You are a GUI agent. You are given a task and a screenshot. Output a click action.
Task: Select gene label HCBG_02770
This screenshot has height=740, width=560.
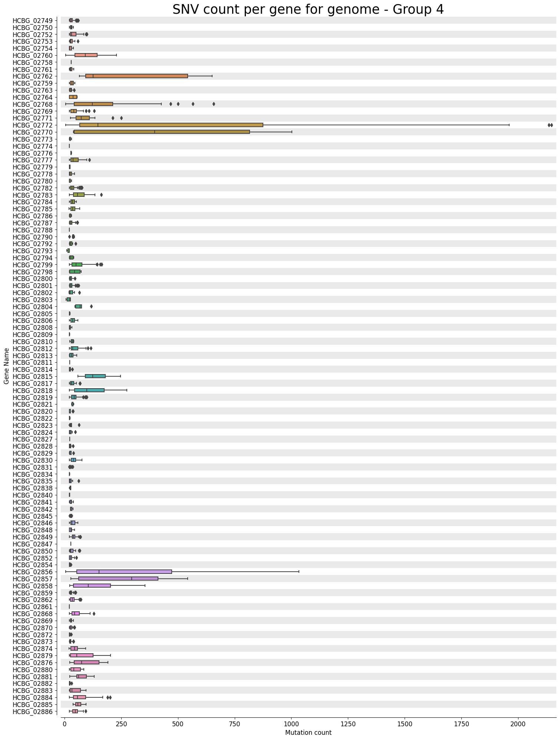click(30, 132)
